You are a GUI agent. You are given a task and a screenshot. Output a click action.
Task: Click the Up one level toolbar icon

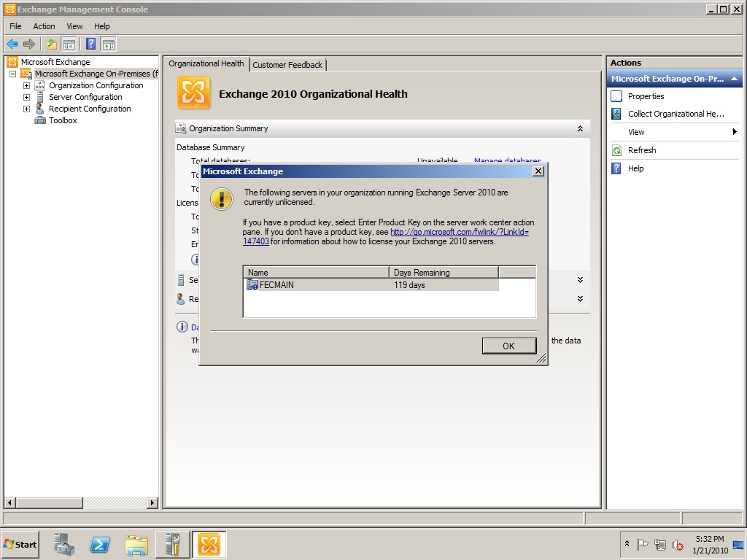[52, 44]
